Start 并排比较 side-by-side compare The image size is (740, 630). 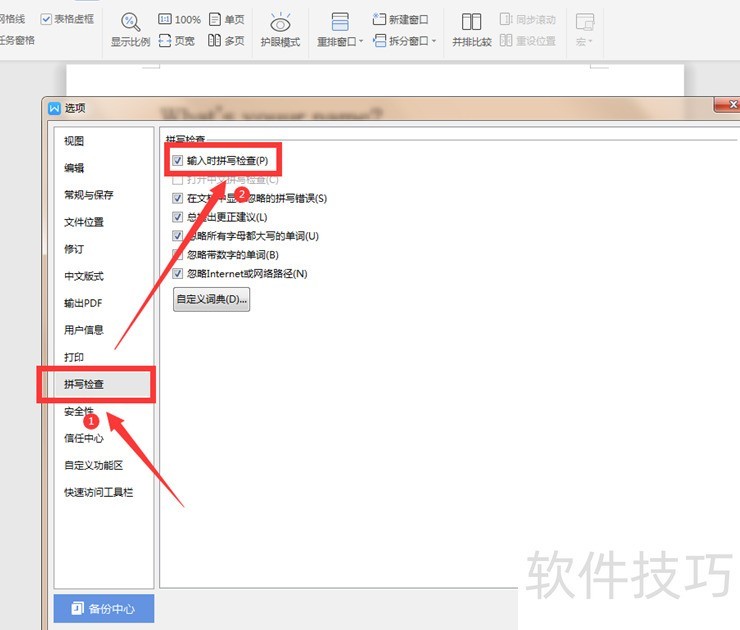pyautogui.click(x=471, y=31)
